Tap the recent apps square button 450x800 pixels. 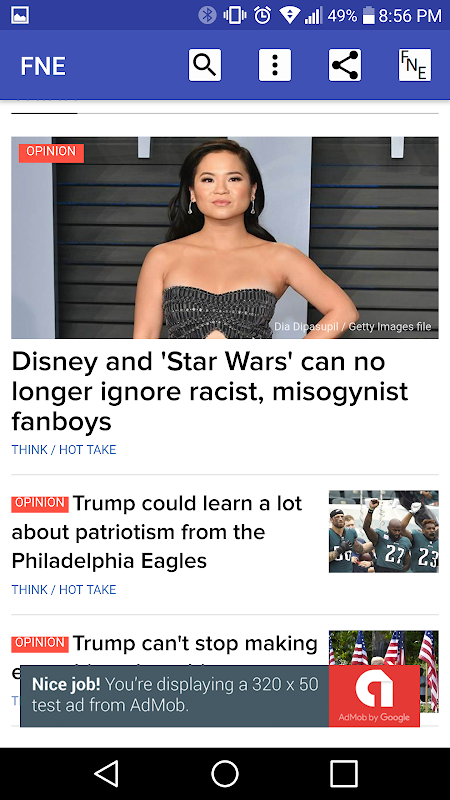tap(343, 773)
